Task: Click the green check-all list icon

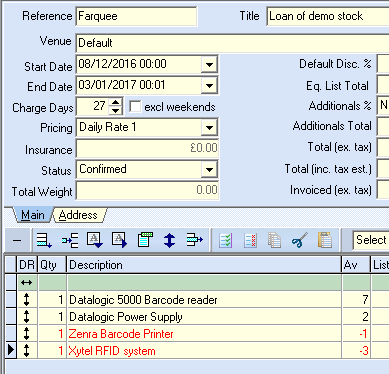Action: [x=225, y=240]
